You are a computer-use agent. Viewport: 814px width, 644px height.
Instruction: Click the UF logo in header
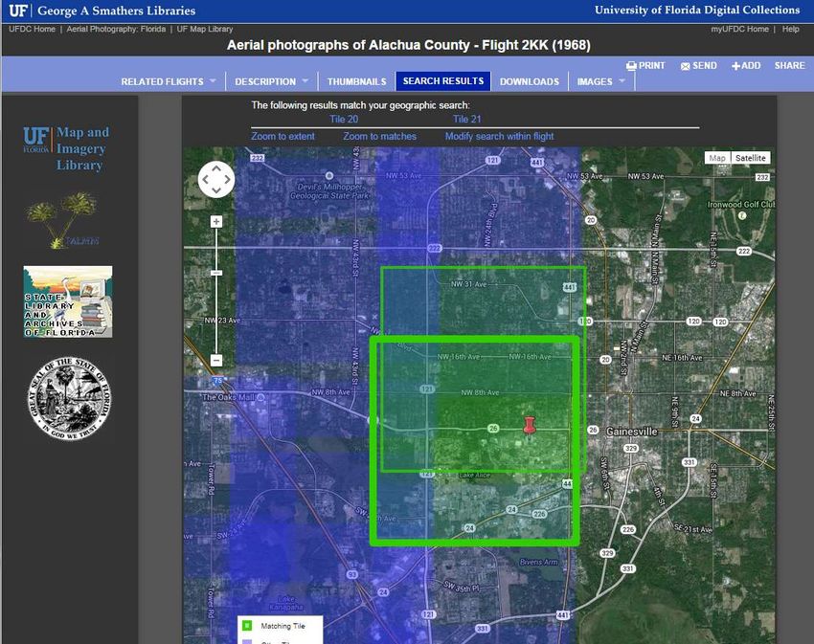point(17,11)
